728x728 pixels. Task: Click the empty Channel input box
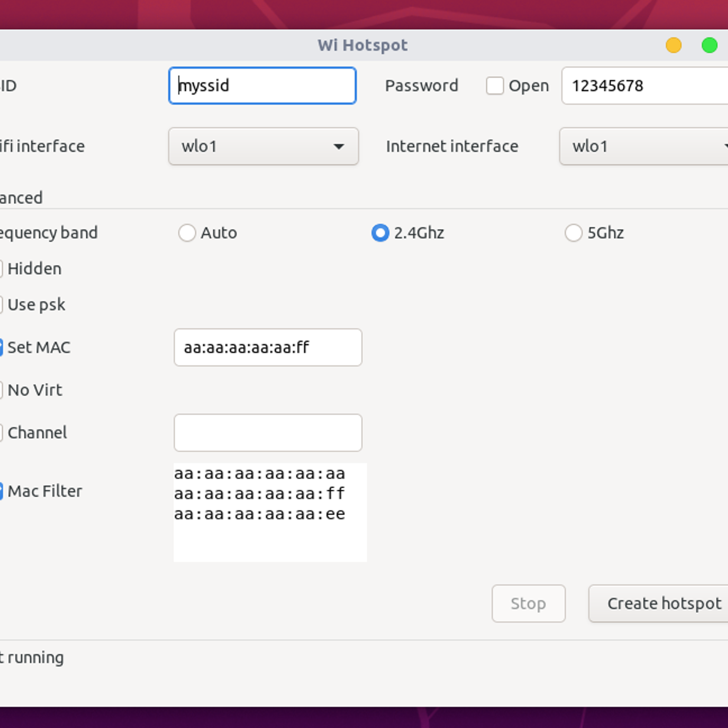tap(268, 432)
